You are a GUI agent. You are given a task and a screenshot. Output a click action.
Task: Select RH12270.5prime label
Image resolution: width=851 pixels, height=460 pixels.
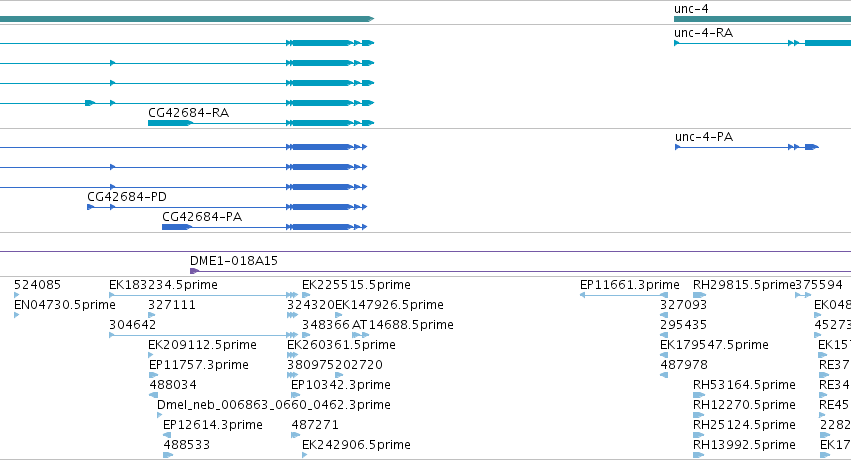pos(744,405)
